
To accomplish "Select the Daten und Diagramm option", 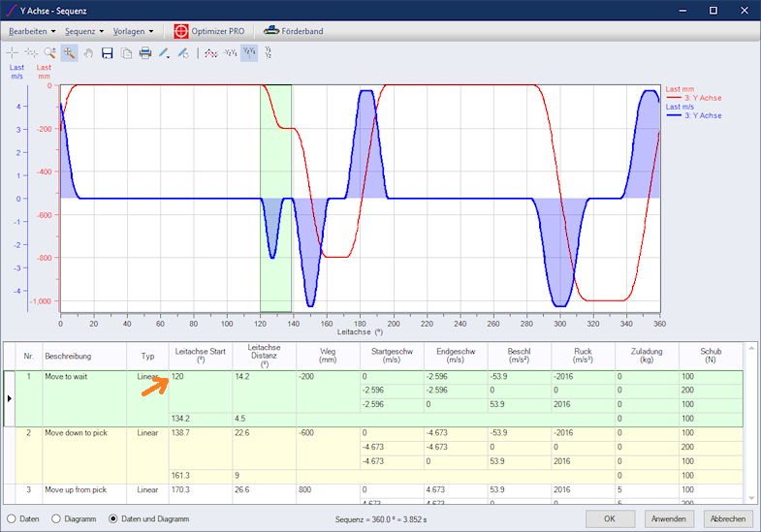I will pos(114,519).
